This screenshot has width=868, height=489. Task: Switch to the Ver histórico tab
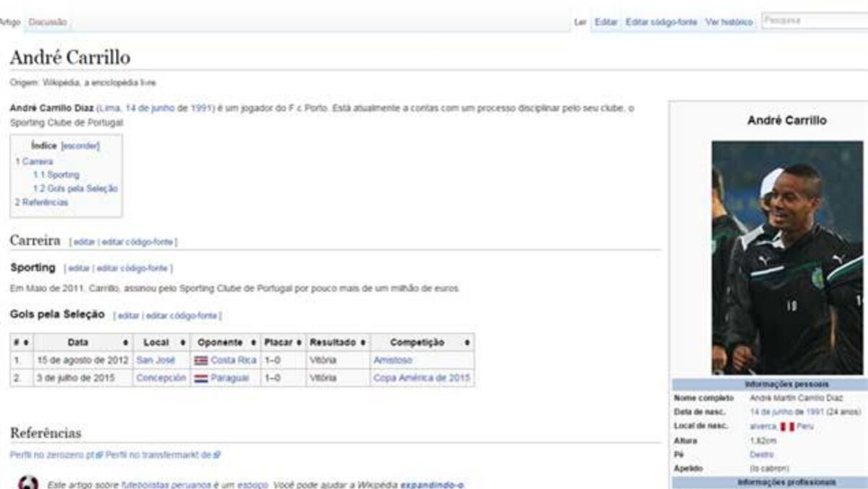click(x=729, y=22)
